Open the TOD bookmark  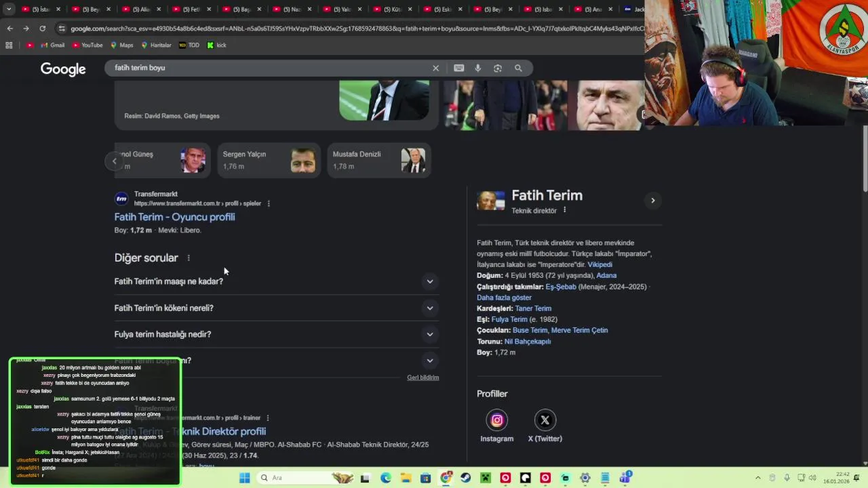click(189, 45)
